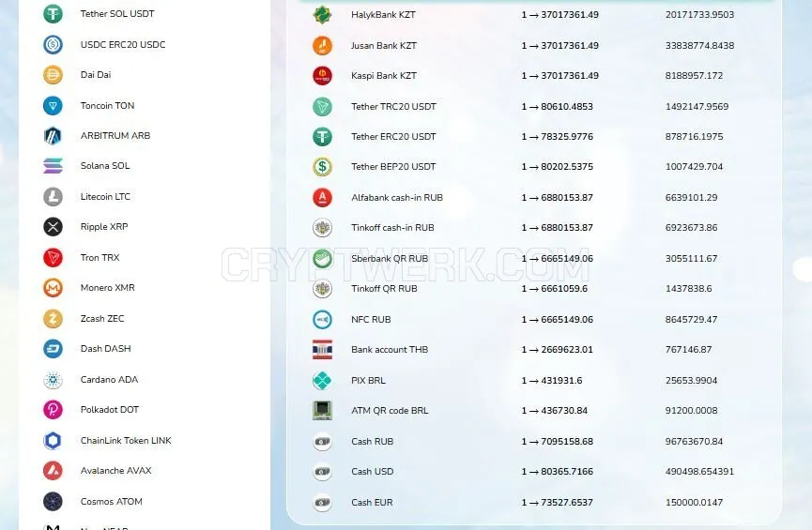Click the Zcash ZEC icon

click(x=53, y=318)
